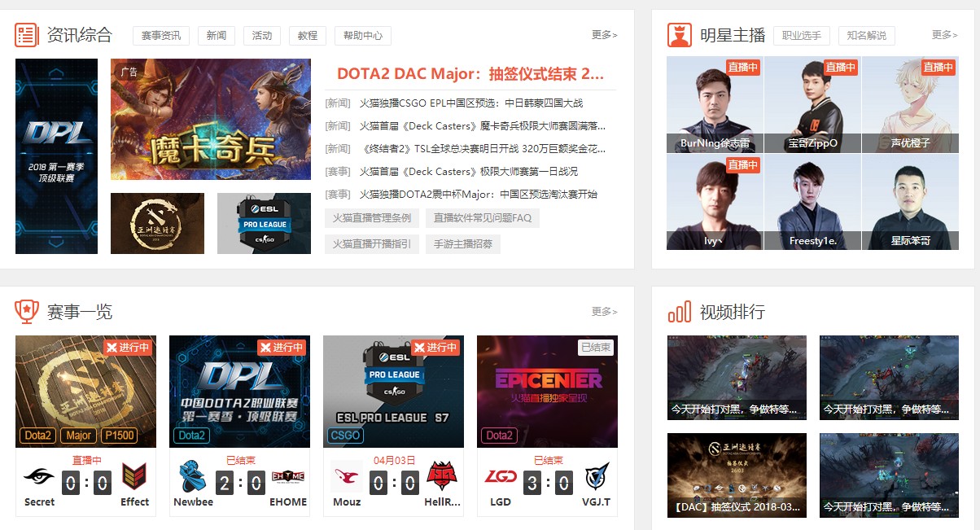
Task: Open the 魔卡奇兵 ad banner
Action: tap(211, 119)
